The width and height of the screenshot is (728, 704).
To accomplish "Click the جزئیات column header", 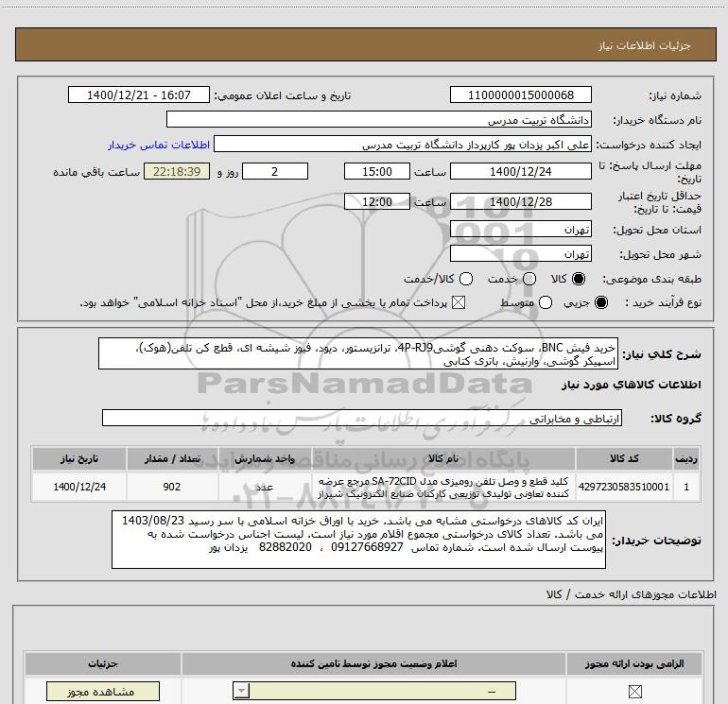I will tap(103, 663).
